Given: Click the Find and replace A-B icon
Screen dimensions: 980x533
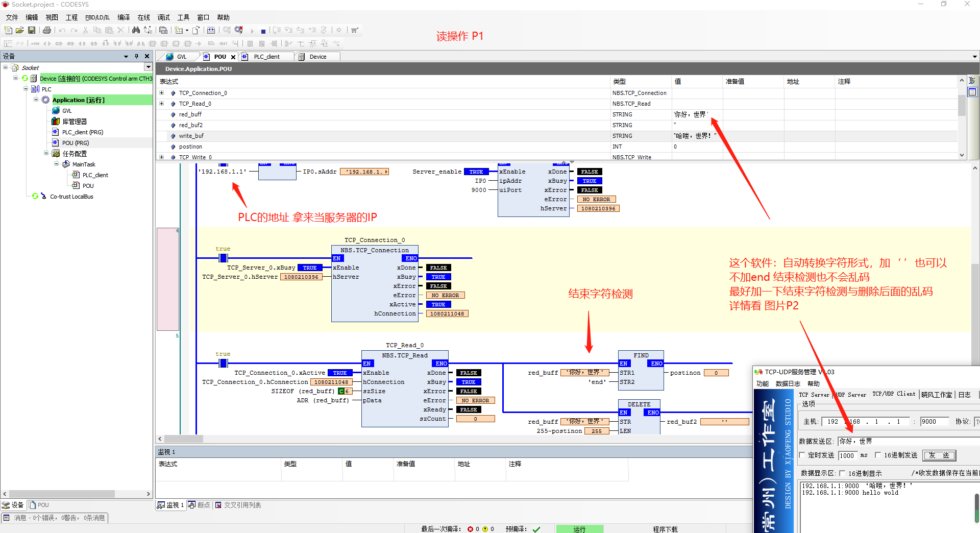Looking at the screenshot, I should (x=148, y=30).
